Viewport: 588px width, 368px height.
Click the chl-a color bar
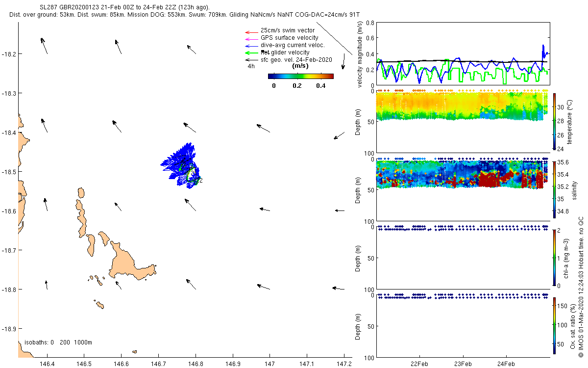(555, 257)
